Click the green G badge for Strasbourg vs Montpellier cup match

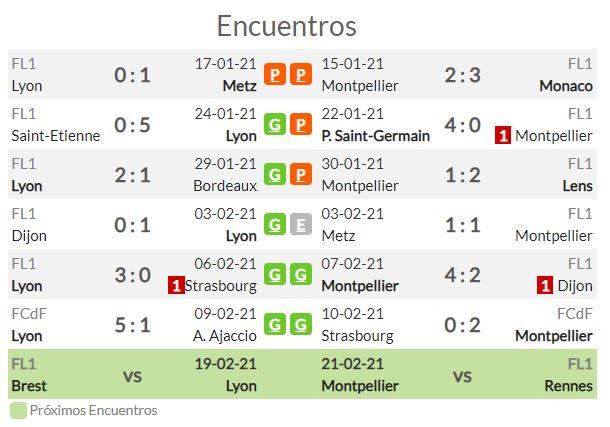(301, 324)
